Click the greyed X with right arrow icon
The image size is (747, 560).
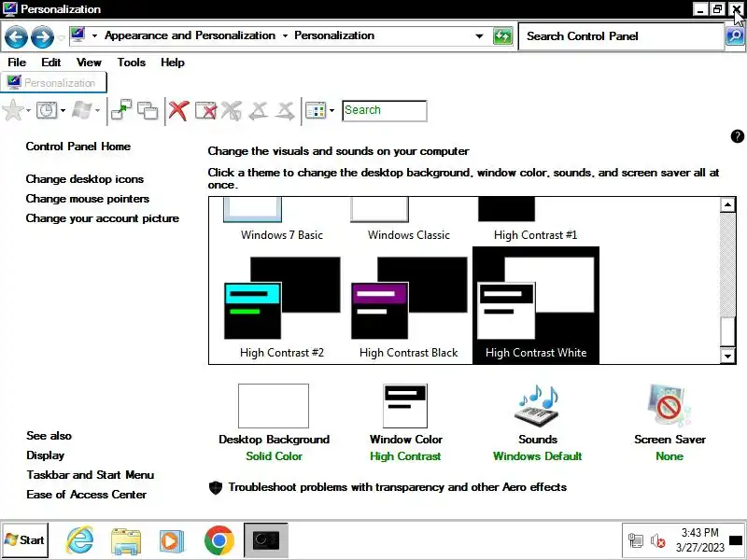(x=286, y=110)
